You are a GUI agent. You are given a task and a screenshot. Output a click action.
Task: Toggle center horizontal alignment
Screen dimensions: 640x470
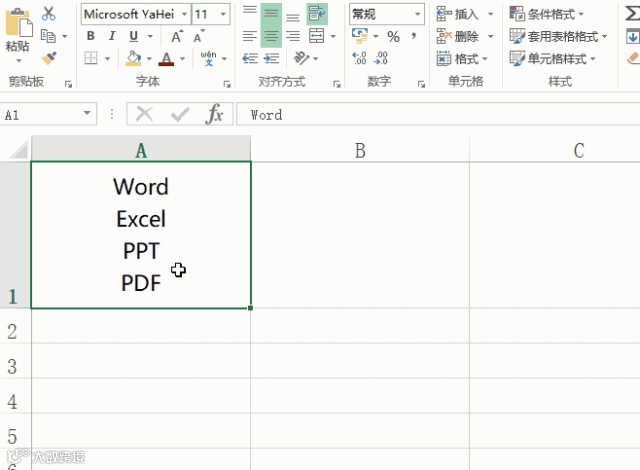(x=271, y=36)
